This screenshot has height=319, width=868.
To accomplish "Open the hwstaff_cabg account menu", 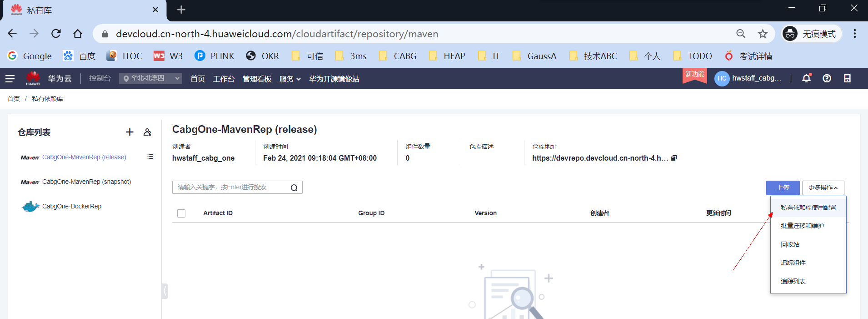I will [x=748, y=78].
